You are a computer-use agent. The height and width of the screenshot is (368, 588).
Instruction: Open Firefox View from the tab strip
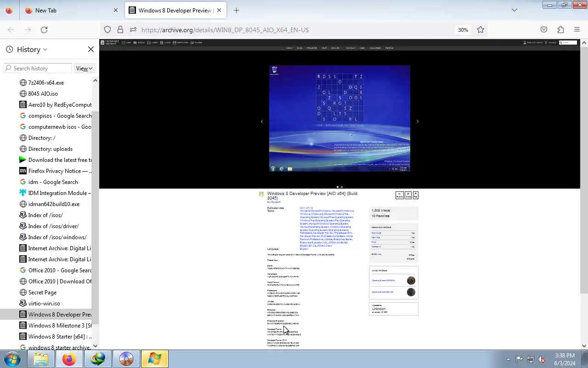pyautogui.click(x=9, y=10)
